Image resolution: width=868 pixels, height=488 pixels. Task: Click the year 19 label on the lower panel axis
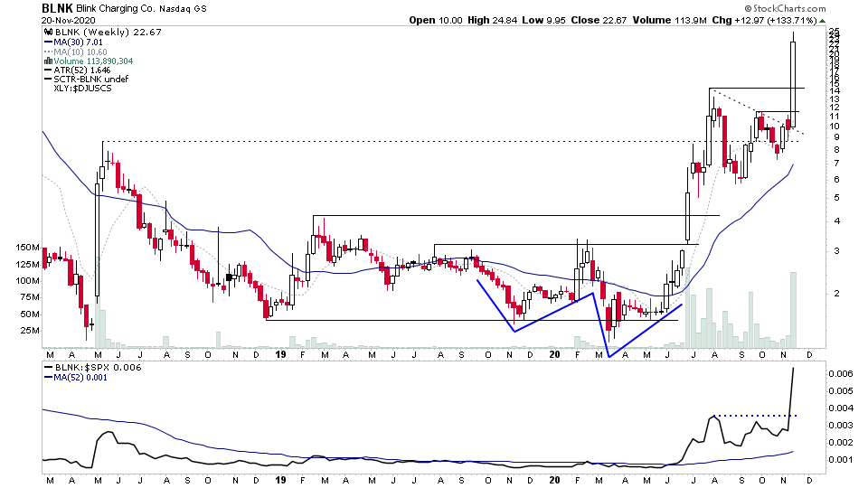point(280,480)
